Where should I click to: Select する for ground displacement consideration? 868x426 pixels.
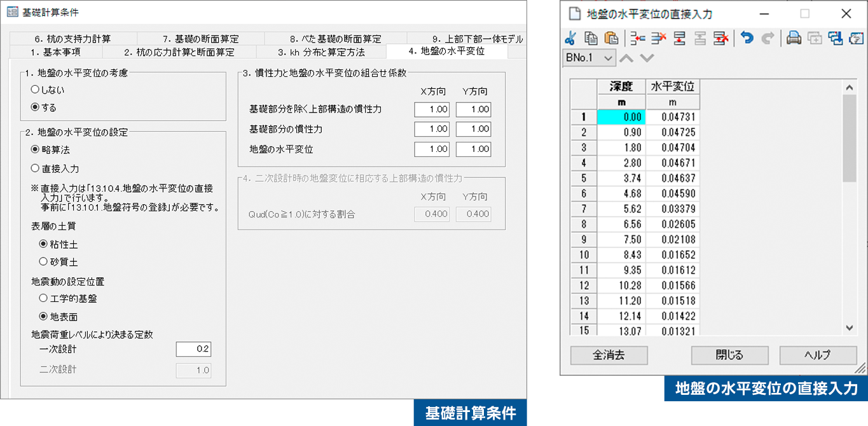(44, 107)
